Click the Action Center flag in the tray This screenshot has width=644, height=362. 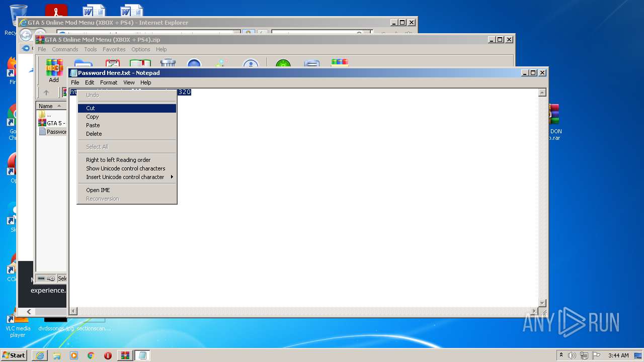(x=596, y=355)
